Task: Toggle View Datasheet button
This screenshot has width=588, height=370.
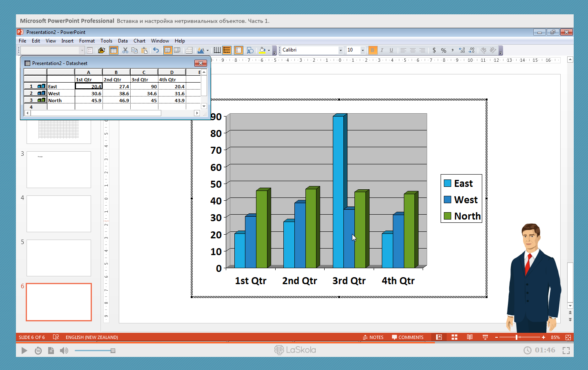Action: [x=114, y=50]
